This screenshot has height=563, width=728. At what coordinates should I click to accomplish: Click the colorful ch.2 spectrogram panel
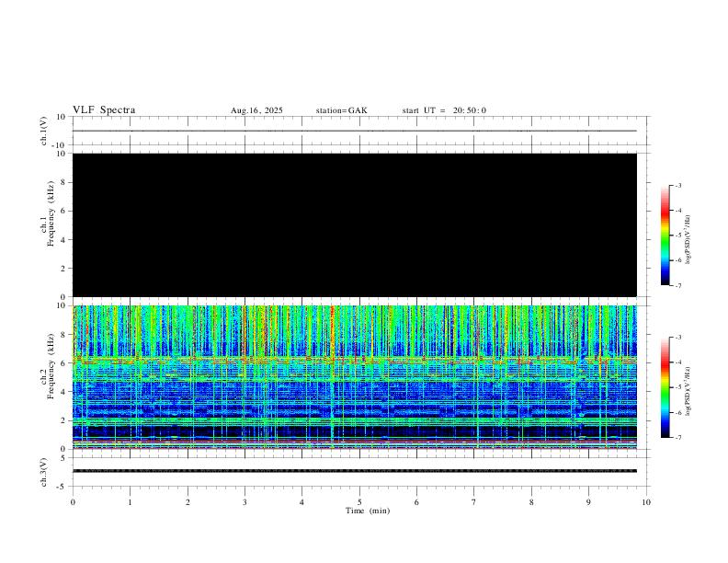[354, 377]
